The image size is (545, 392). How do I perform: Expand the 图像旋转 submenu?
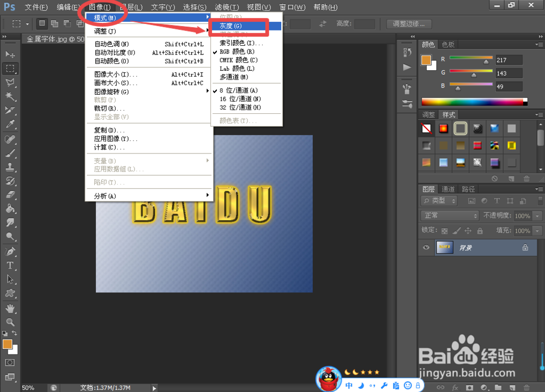tap(149, 91)
